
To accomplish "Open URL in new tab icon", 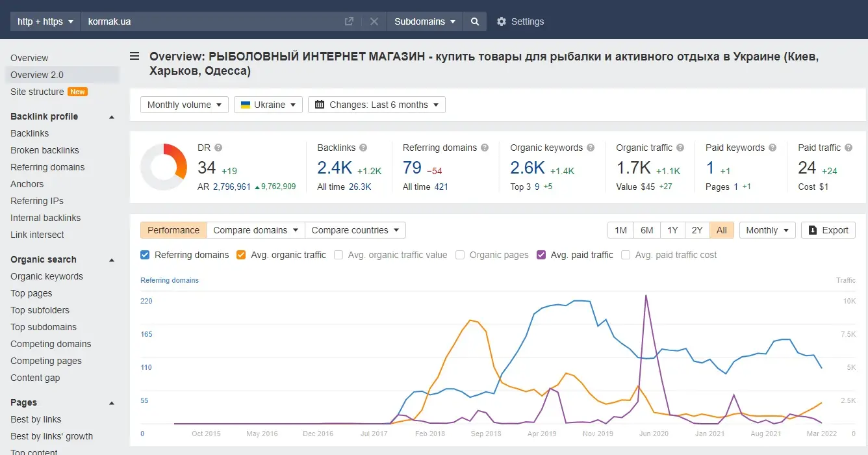I will [349, 21].
